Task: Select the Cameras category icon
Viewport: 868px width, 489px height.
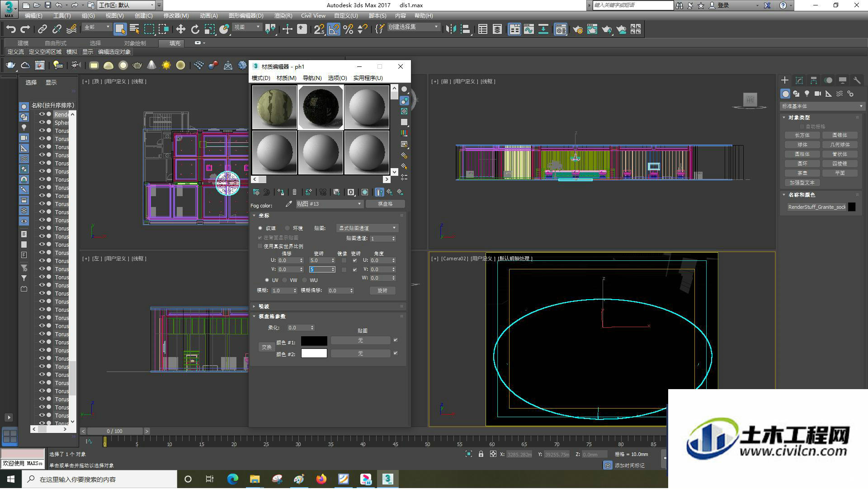Action: [x=818, y=94]
